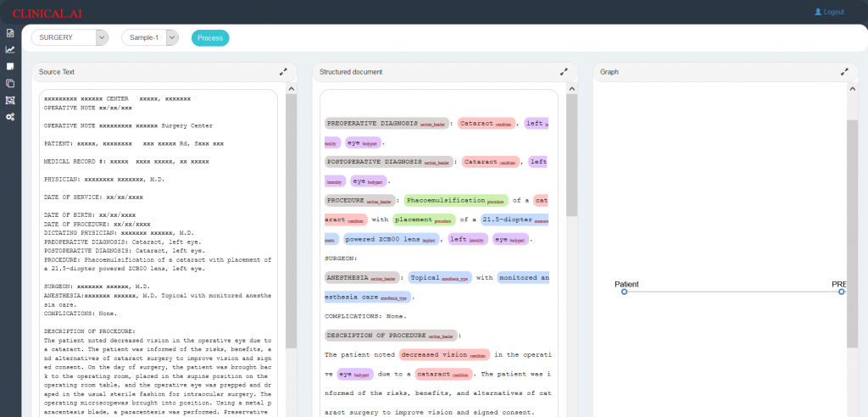This screenshot has height=417, width=868.
Task: Click the CLINICAL.AI logo
Action: 47,14
